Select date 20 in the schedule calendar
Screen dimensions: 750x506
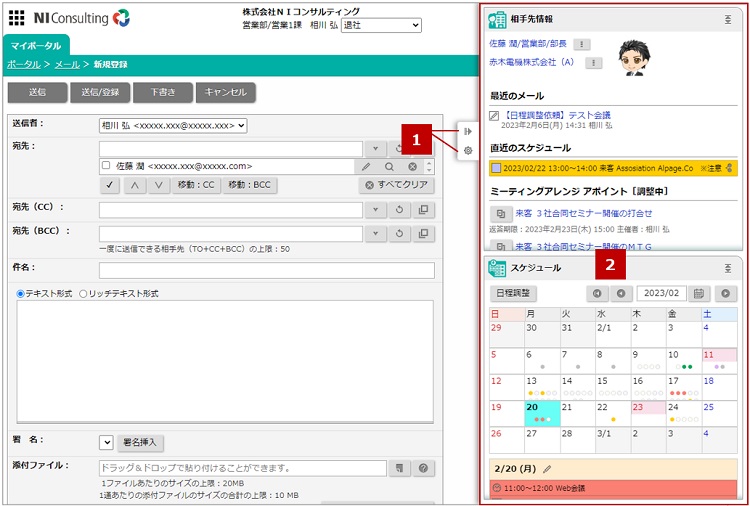pos(542,414)
